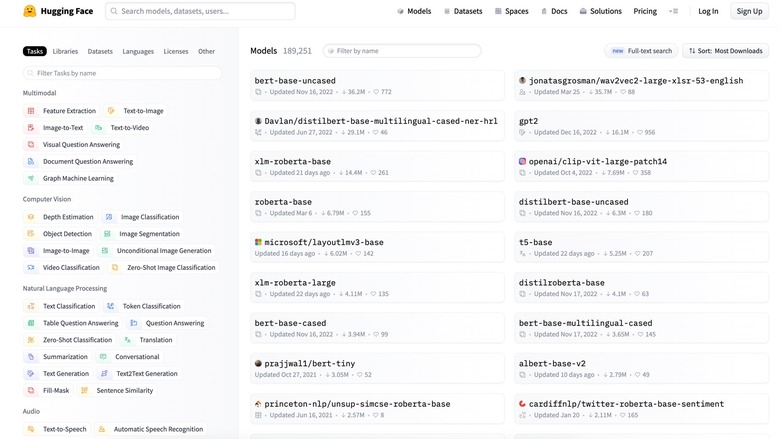Pick the Image-to-Image task icon
This screenshot has height=439, width=780.
31,251
